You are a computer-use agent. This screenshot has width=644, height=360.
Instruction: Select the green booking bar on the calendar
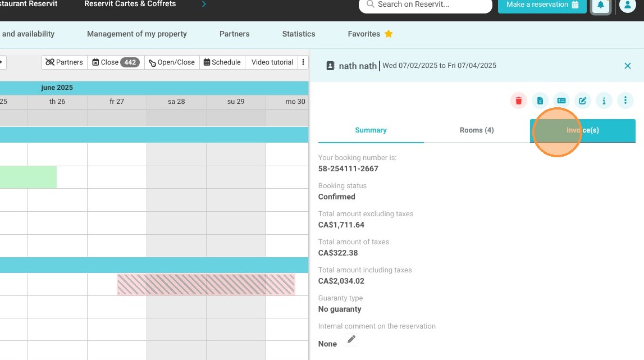click(28, 177)
